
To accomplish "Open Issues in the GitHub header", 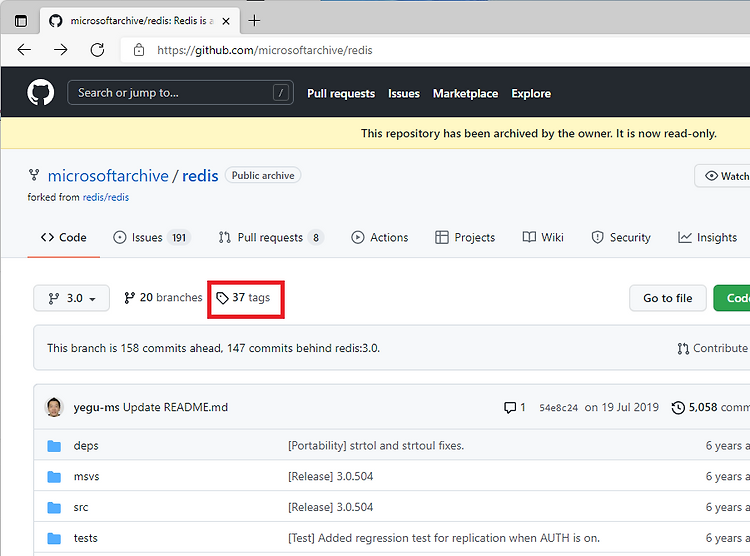I will coord(404,94).
